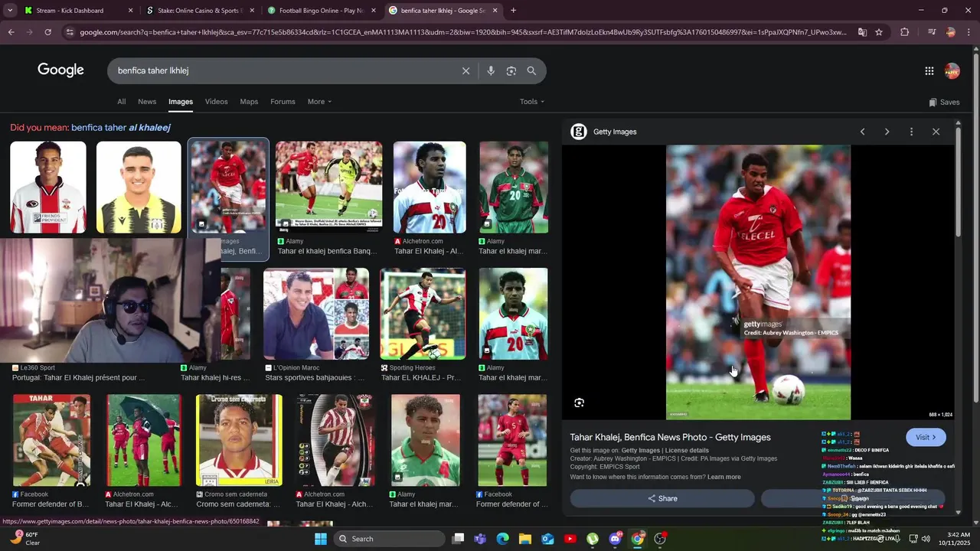Switch to Football Bingo Online browser tab

coord(320,11)
